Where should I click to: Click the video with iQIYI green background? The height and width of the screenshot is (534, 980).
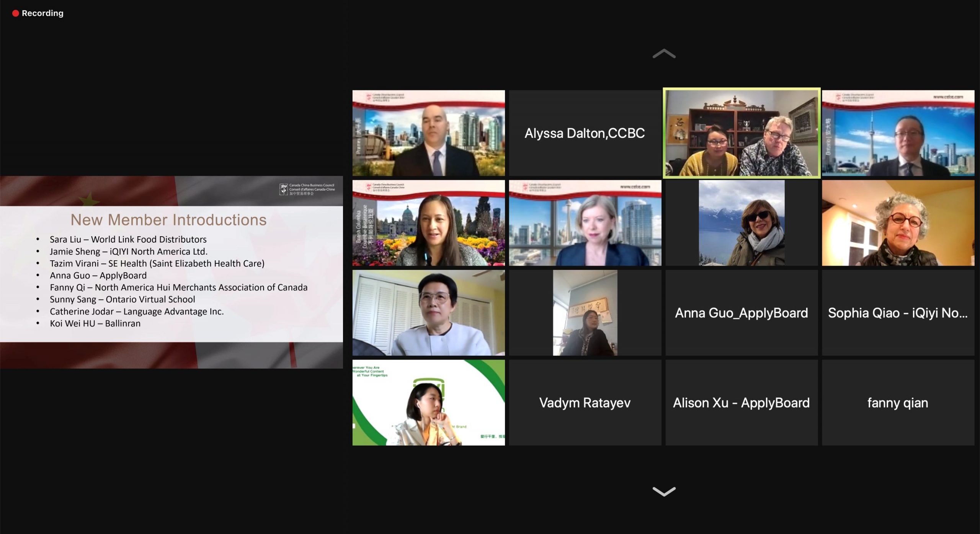tap(428, 403)
